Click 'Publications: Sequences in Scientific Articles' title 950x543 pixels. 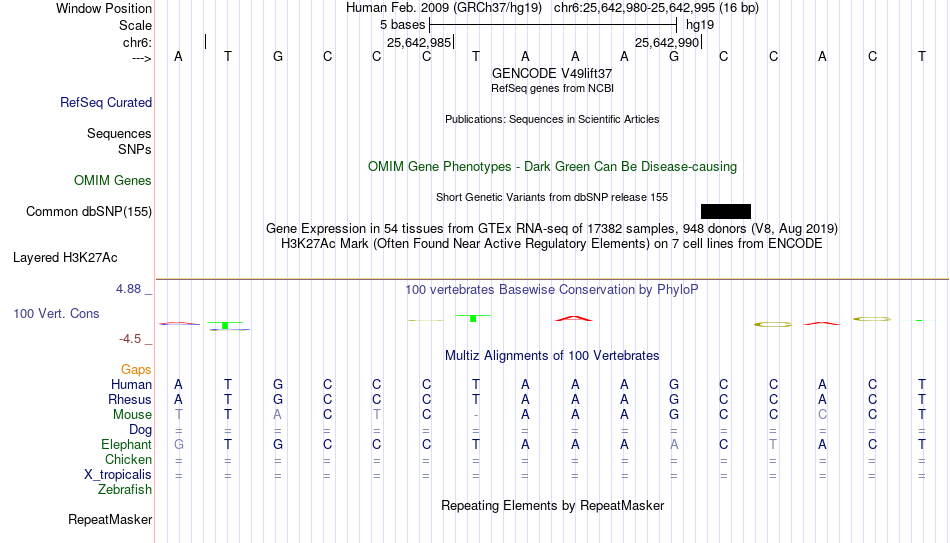pyautogui.click(x=552, y=119)
